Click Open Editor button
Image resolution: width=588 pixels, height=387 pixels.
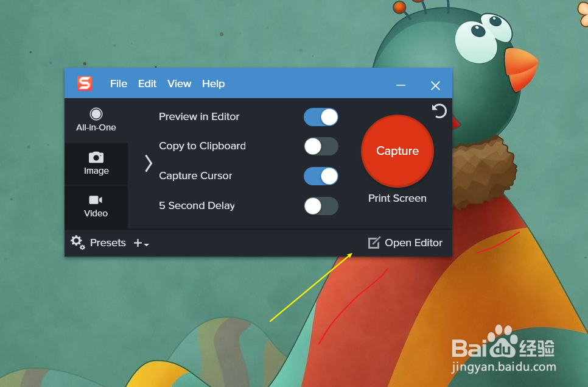405,243
